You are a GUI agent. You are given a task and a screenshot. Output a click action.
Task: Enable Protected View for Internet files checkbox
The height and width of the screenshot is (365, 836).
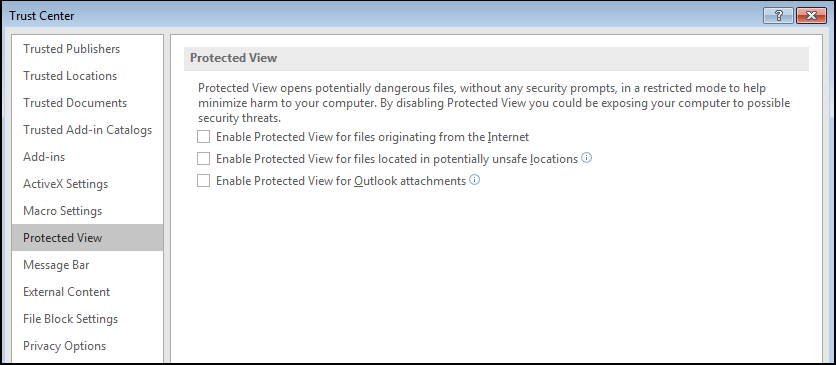point(203,137)
